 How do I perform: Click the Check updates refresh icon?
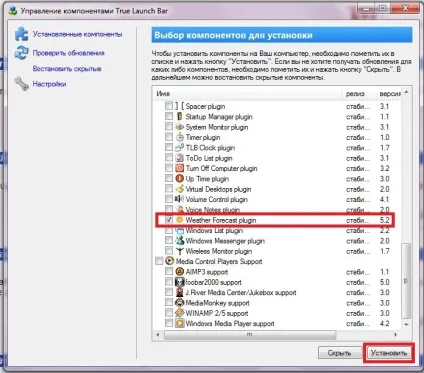(x=22, y=53)
